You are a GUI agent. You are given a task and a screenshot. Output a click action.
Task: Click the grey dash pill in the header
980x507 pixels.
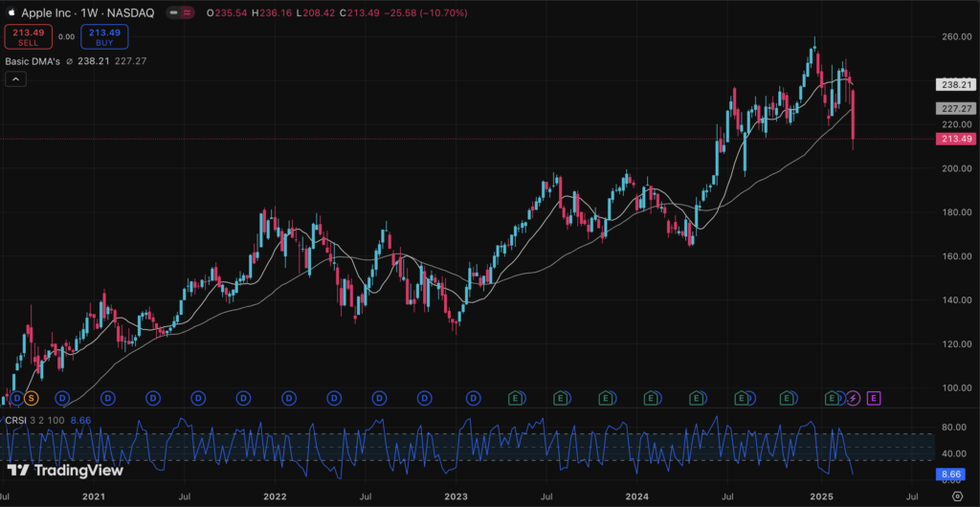[174, 12]
